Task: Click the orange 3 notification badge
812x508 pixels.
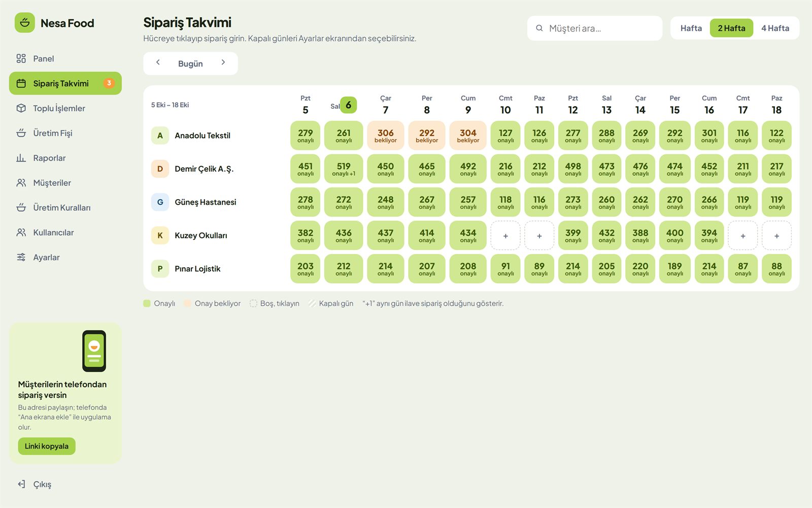Action: [x=109, y=83]
